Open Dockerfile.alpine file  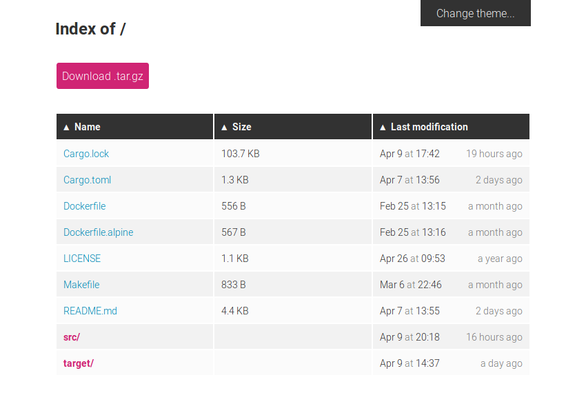(98, 232)
